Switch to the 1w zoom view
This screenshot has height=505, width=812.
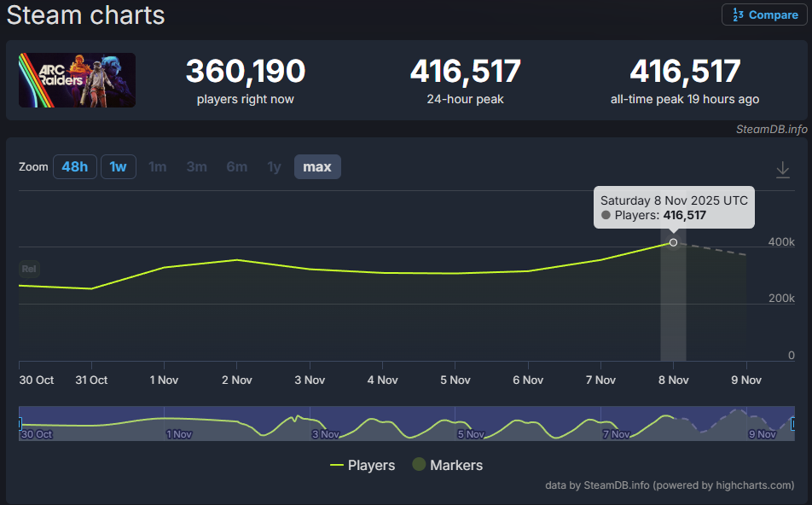point(118,166)
